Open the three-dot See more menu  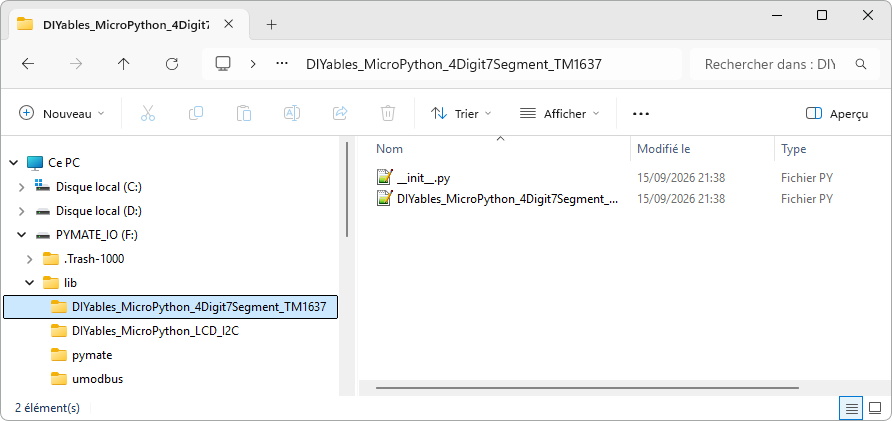[x=641, y=114]
